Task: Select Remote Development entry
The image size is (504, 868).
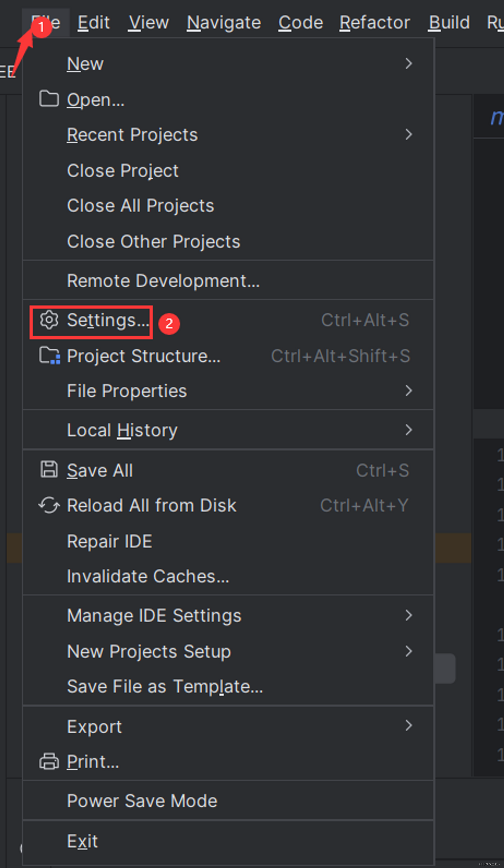Action: (163, 281)
